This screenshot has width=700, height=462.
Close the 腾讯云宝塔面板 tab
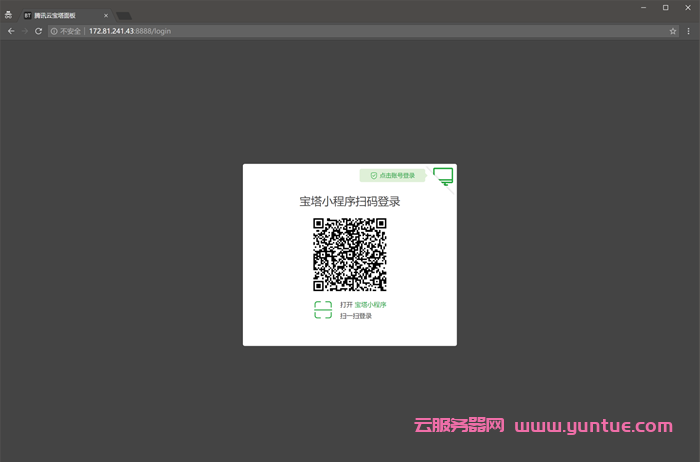point(106,16)
